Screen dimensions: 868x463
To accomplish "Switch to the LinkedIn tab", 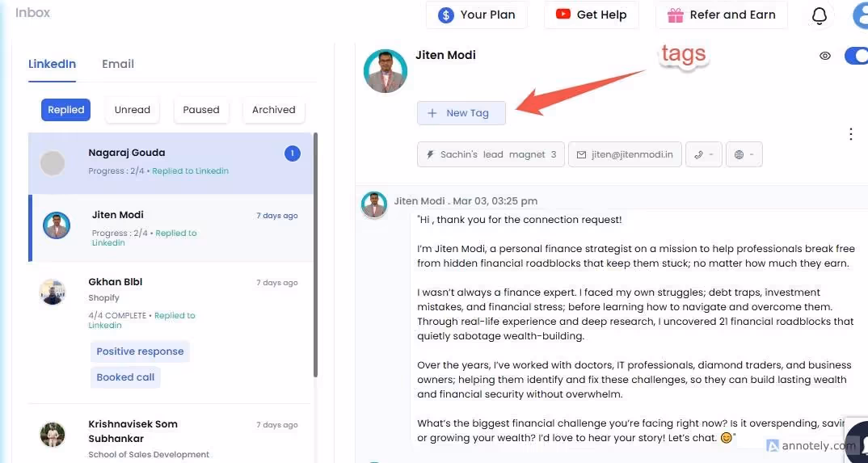I will pyautogui.click(x=52, y=64).
